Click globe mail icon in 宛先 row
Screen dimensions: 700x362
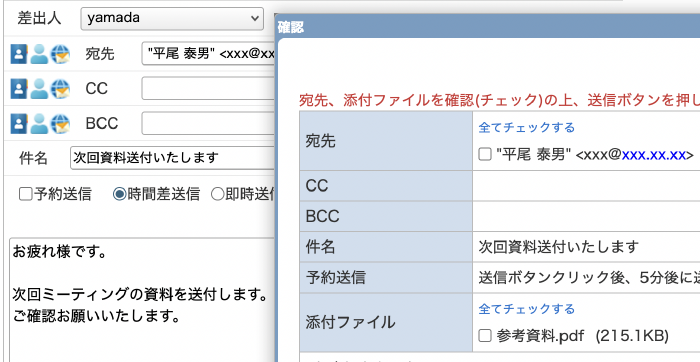[60, 54]
